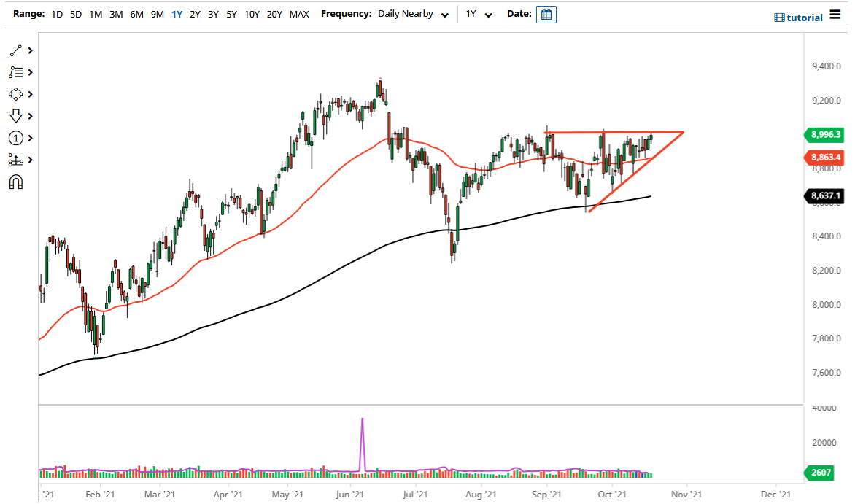Click the black 8,637.1 moving average label
This screenshot has height=504, width=855.
(x=824, y=195)
